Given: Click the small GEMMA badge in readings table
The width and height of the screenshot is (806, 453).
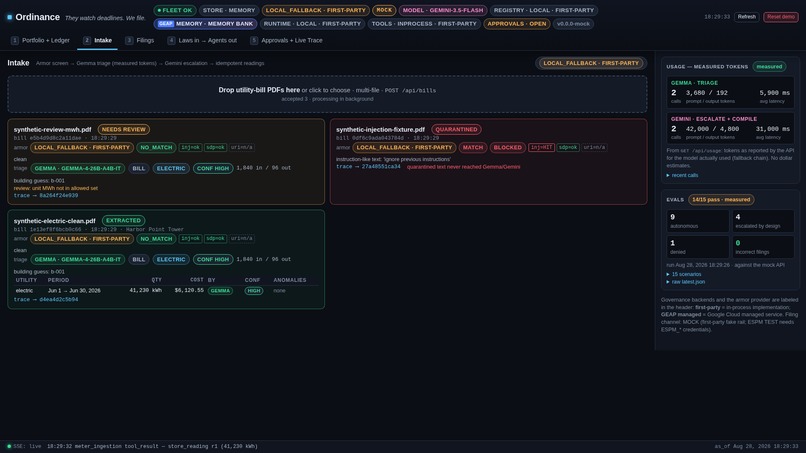Looking at the screenshot, I should (220, 291).
